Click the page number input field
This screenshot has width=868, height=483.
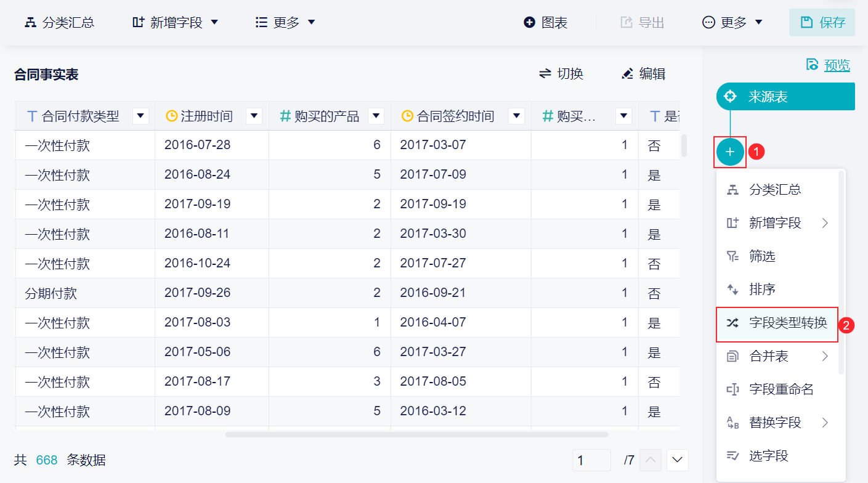coord(591,460)
